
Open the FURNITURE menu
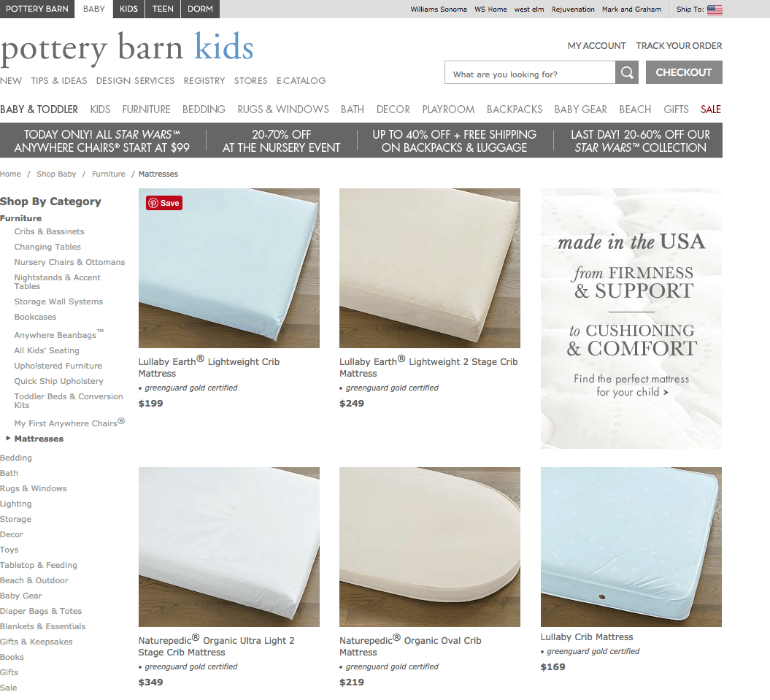coord(147,109)
